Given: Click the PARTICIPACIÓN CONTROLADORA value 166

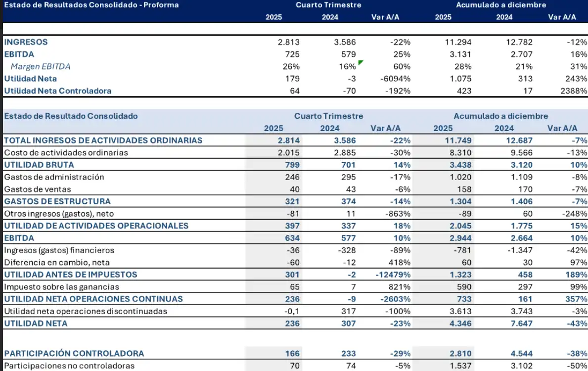Looking at the screenshot, I should click(292, 353).
